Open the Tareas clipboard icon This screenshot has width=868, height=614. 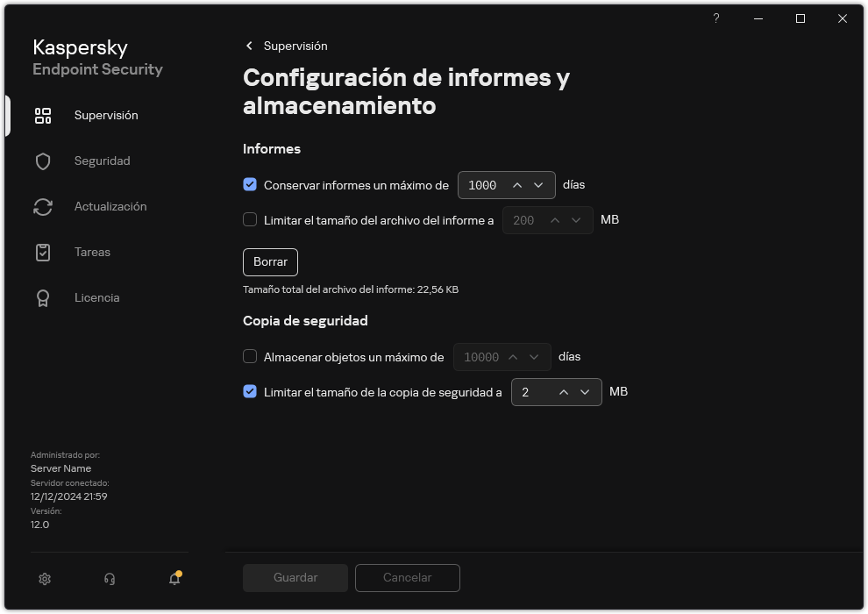pos(43,252)
